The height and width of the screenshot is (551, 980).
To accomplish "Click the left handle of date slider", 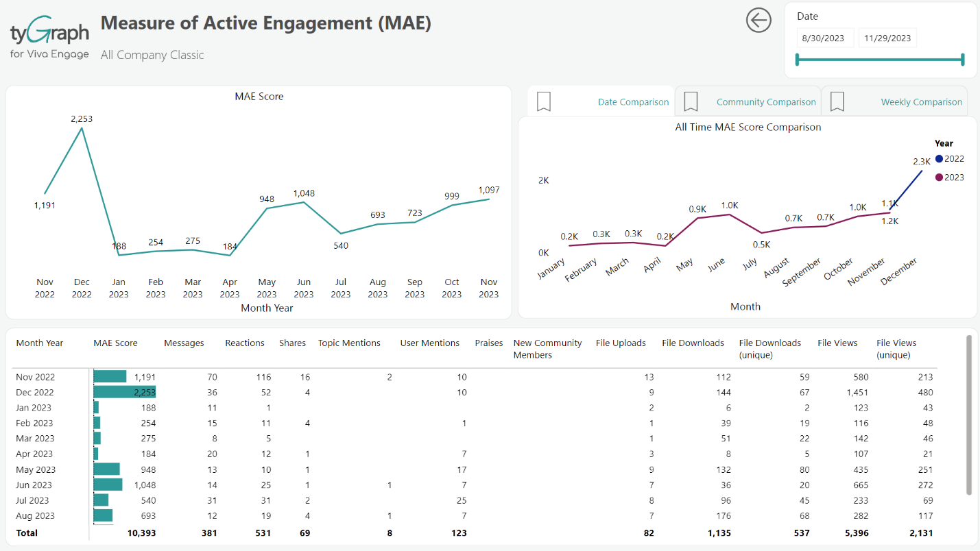I will [x=797, y=60].
